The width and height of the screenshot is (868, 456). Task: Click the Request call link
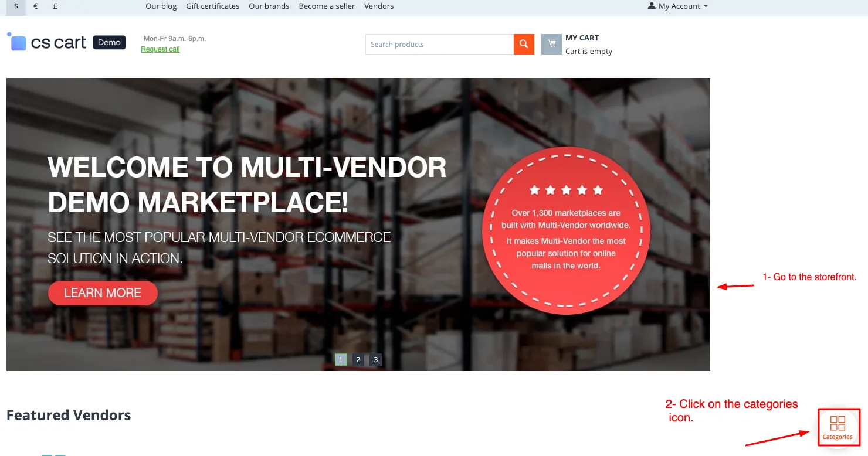pyautogui.click(x=160, y=49)
